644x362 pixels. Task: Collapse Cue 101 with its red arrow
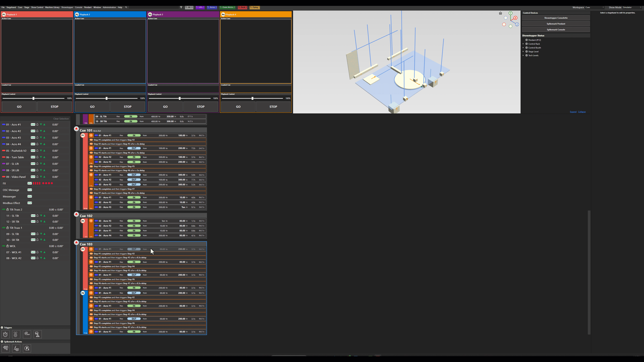pos(76,129)
